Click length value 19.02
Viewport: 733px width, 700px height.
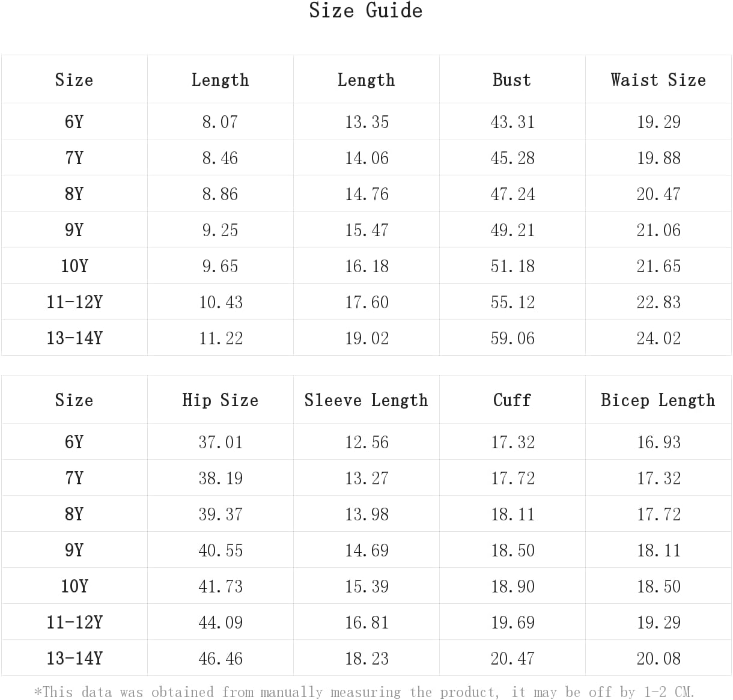(x=367, y=338)
